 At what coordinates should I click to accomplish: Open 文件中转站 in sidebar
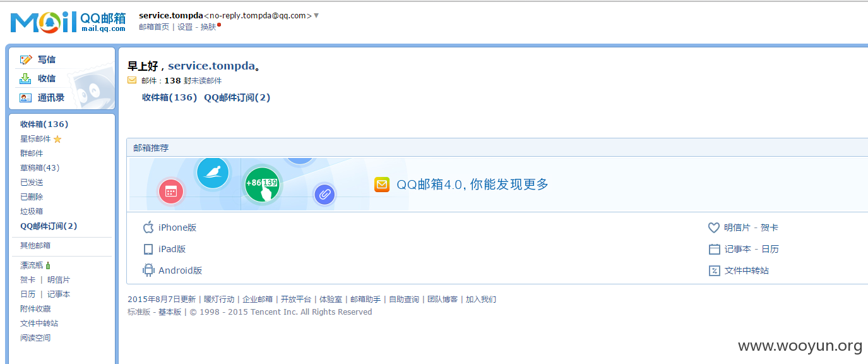pyautogui.click(x=39, y=324)
